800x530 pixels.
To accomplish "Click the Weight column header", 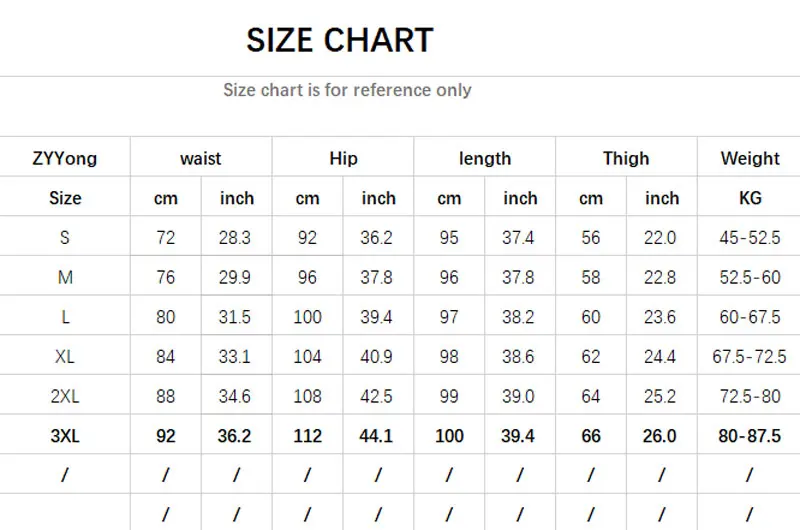I will click(x=750, y=158).
